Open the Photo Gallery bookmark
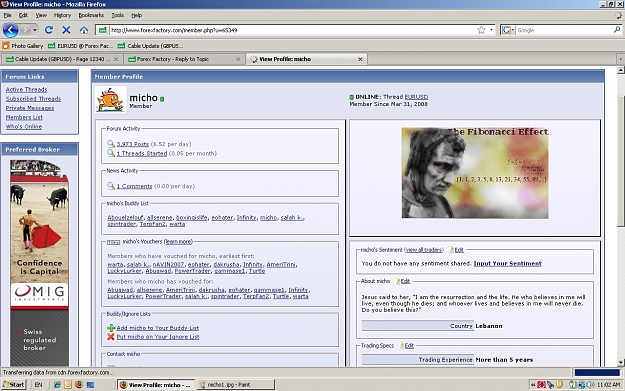625x391 pixels. (23, 46)
